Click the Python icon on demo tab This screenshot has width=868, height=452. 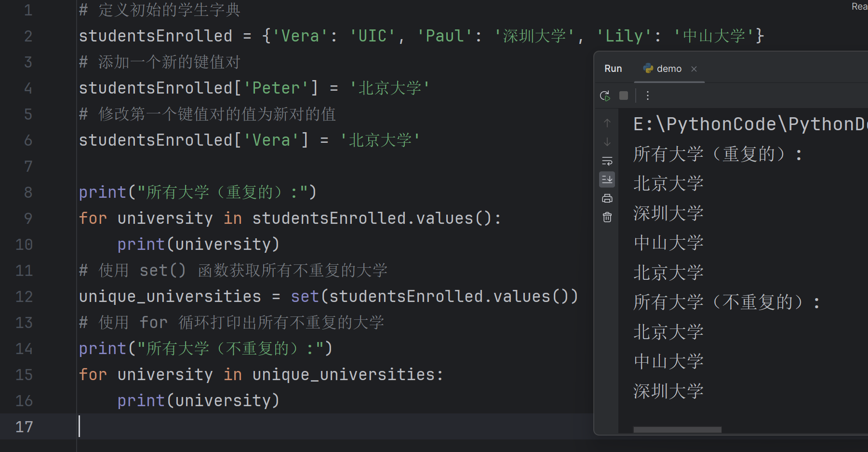[648, 68]
